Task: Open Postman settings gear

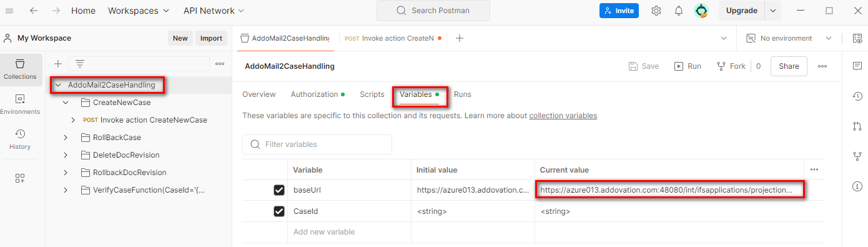Action: point(656,11)
